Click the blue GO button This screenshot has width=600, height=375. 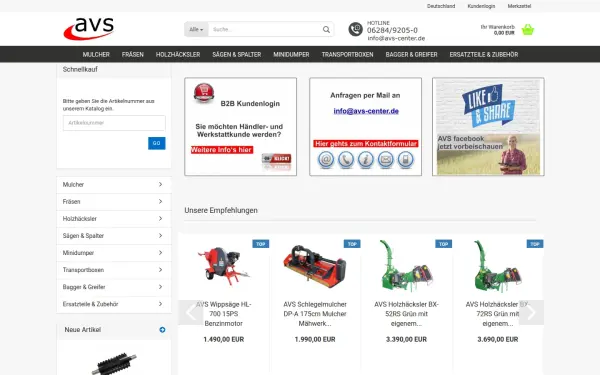pyautogui.click(x=157, y=143)
